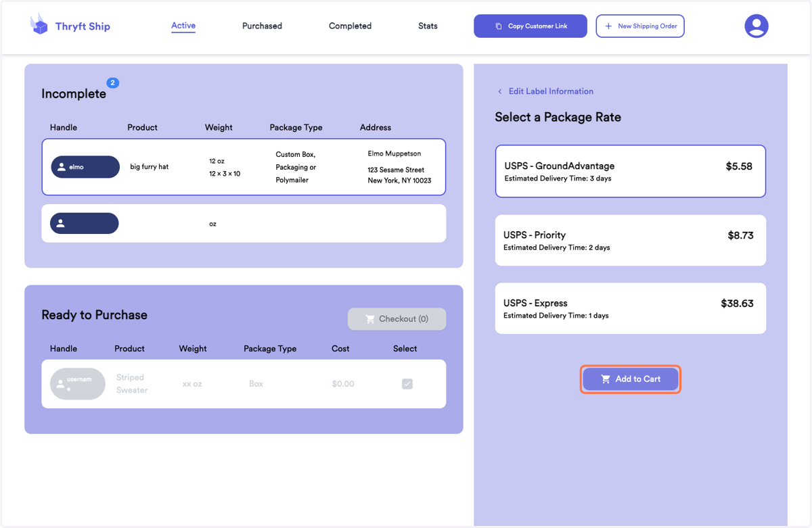
Task: Click the Select a Package Rate heading
Action: pos(558,117)
